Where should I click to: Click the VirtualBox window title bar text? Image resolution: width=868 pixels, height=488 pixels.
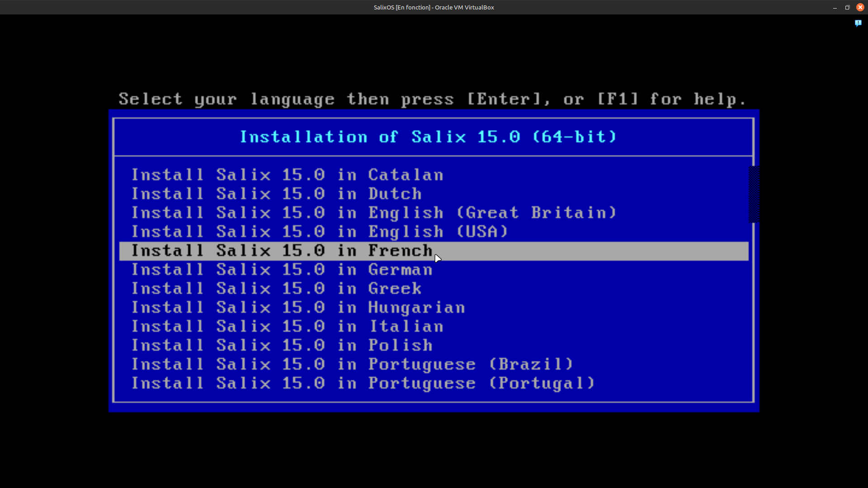point(434,8)
